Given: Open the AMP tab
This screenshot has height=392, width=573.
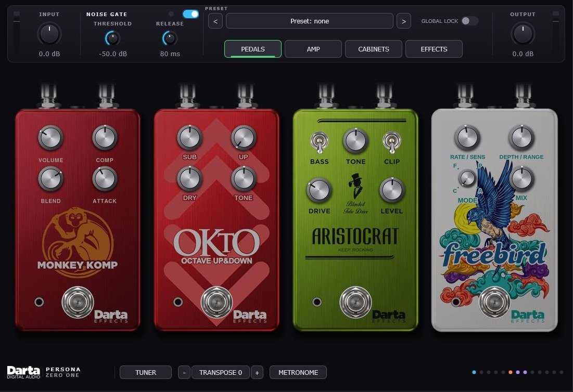Looking at the screenshot, I should coord(313,49).
